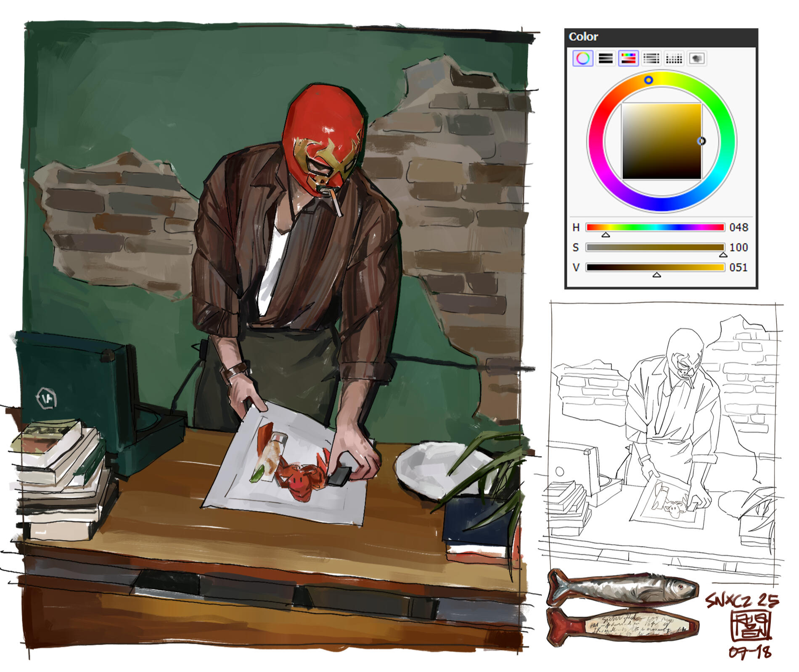Screen dimensions: 799x672
Task: Click the H hue slider triangle marker
Action: 606,235
